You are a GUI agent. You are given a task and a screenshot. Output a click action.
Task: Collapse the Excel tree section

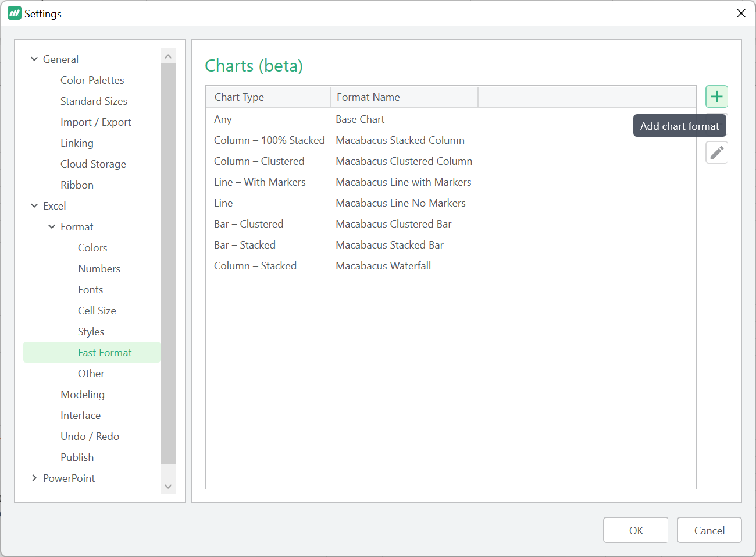tap(34, 206)
